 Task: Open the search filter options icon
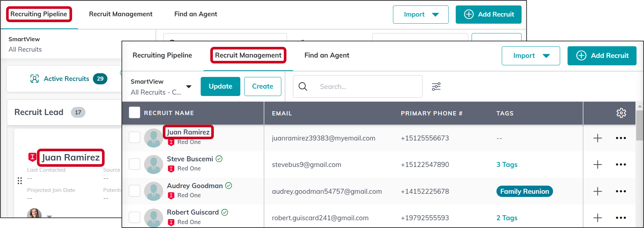436,86
